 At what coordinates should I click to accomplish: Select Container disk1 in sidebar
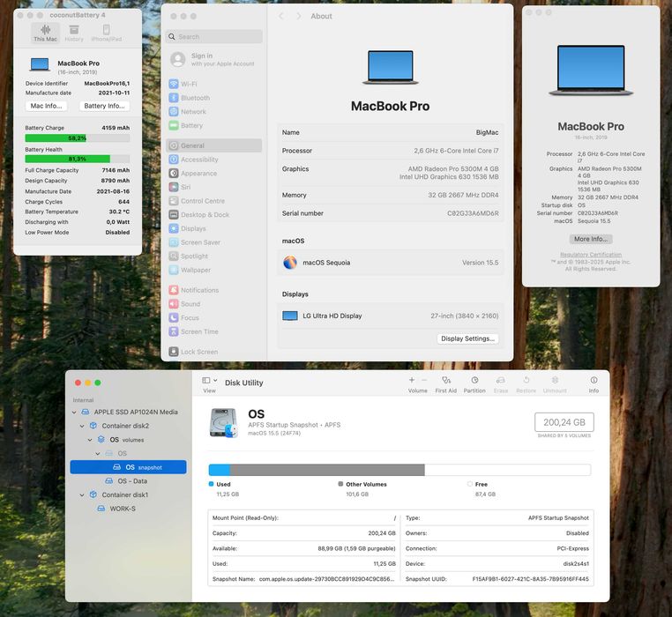click(x=128, y=494)
